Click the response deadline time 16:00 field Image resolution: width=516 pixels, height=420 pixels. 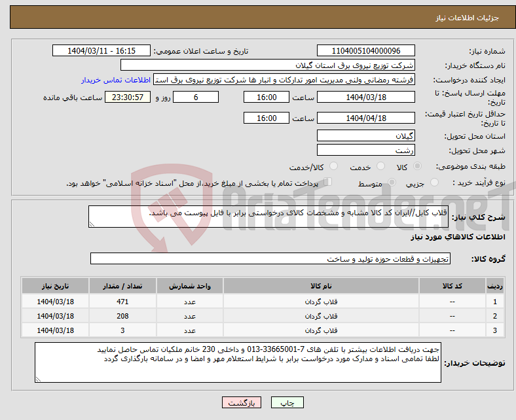[267, 97]
